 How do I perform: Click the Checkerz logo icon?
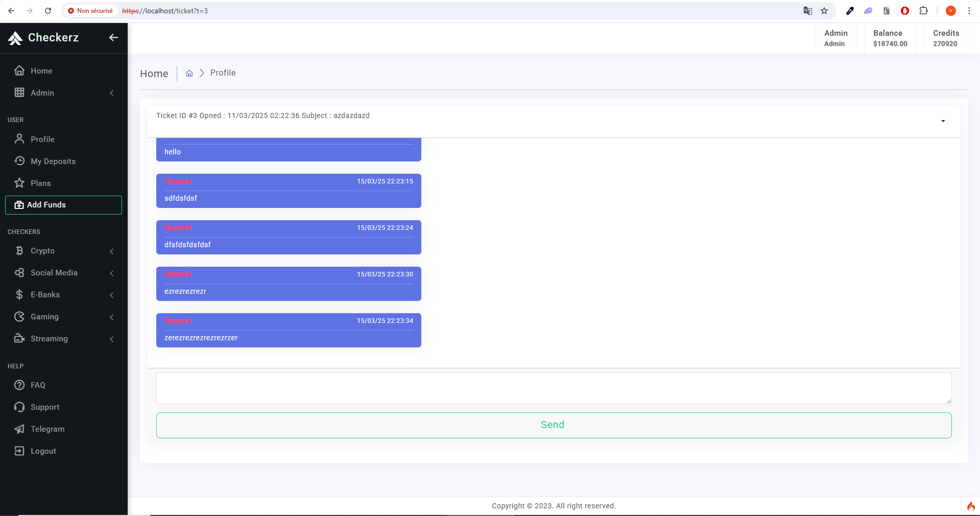(15, 38)
